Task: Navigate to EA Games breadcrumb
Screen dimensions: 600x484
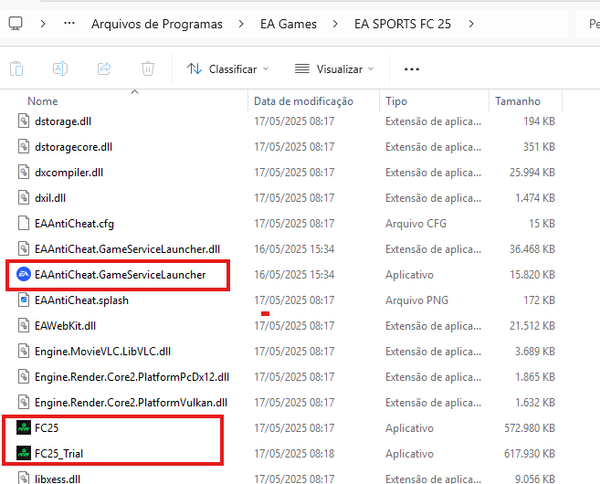Action: [289, 24]
